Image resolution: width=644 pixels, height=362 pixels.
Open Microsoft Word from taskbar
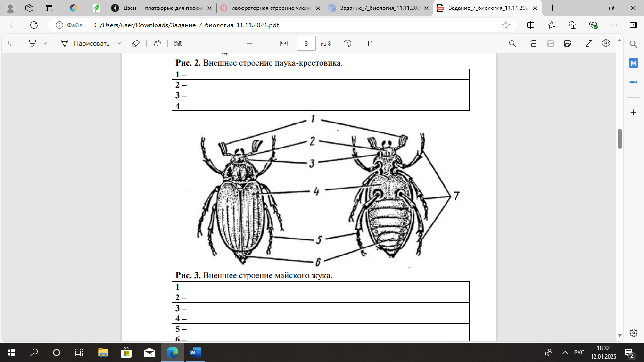click(x=195, y=352)
